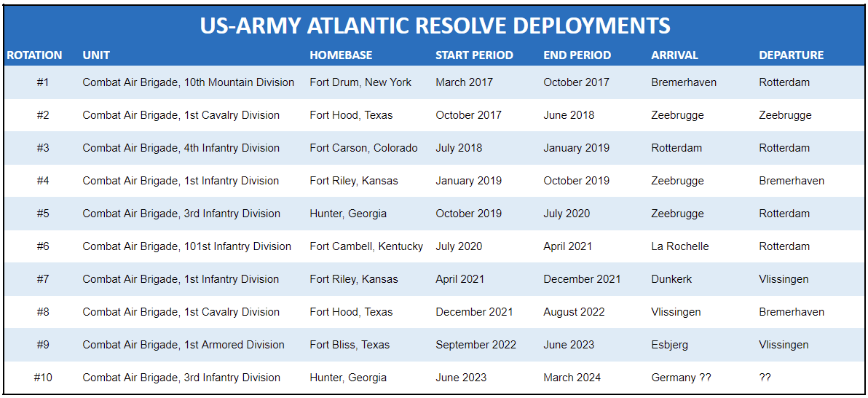Select the START PERIOD column header

coord(474,55)
